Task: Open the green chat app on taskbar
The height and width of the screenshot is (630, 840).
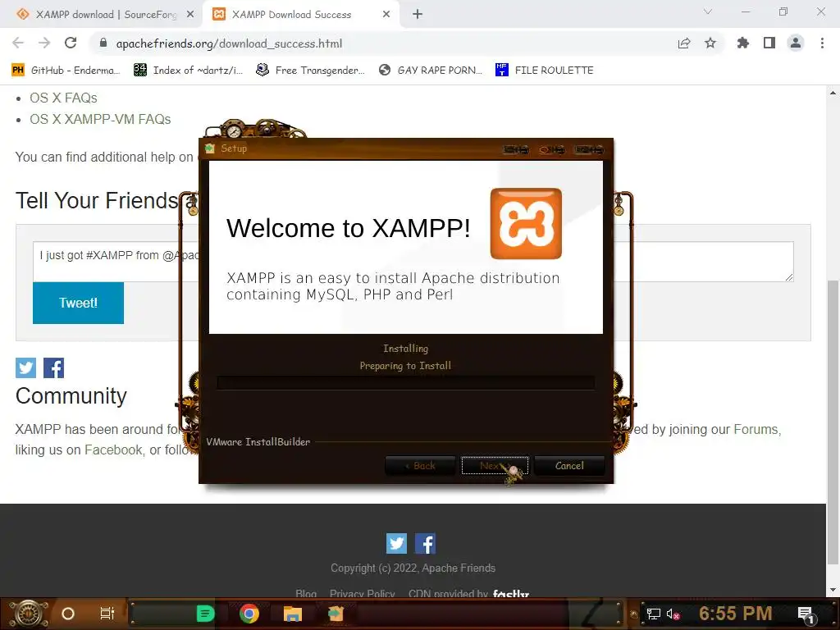Action: (205, 614)
